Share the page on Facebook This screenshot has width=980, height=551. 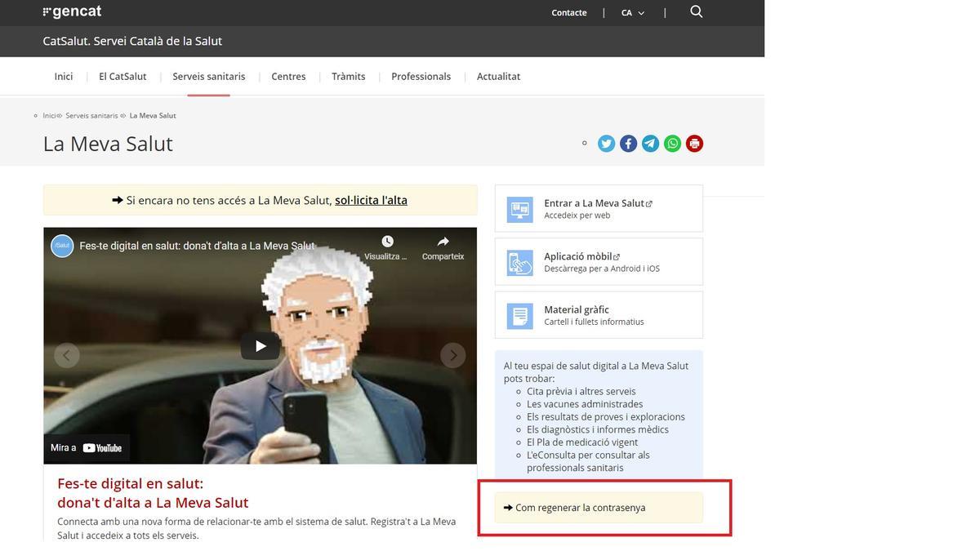click(628, 143)
